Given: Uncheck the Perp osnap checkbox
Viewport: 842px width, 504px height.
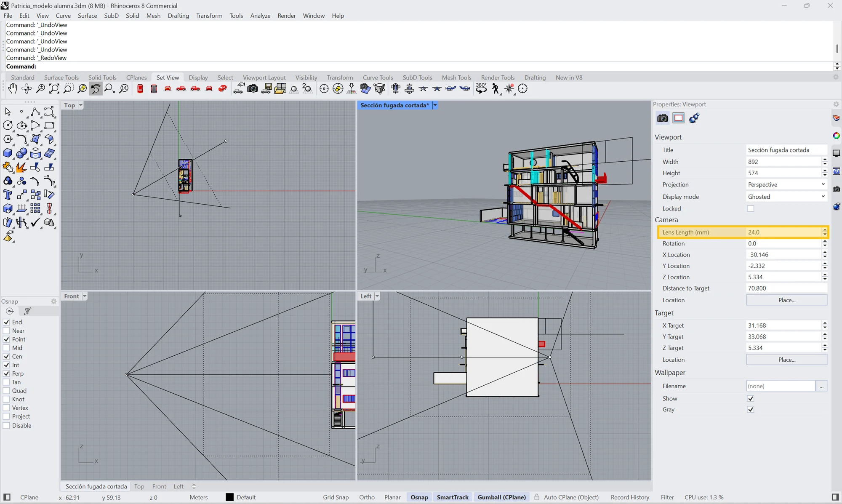Looking at the screenshot, I should point(6,373).
